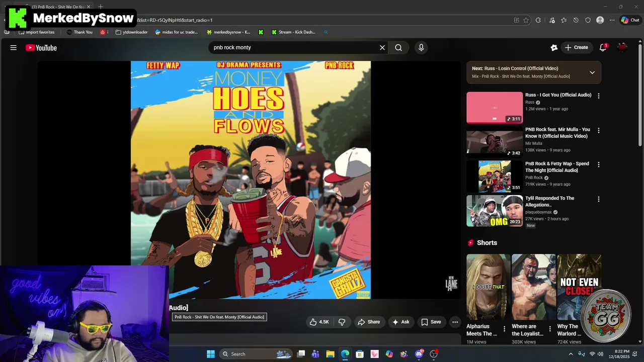644x362 pixels.
Task: Open PNB Rock feat. Mir Mulla video
Action: [x=495, y=142]
